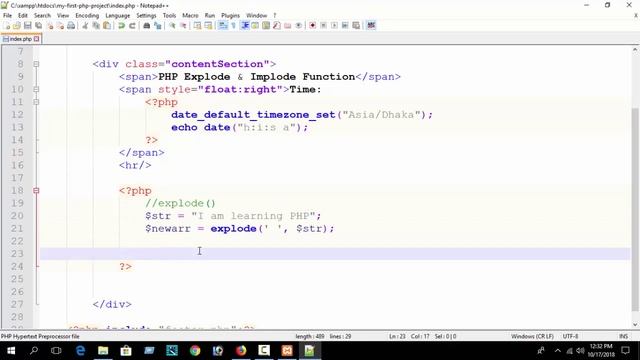The image size is (640, 360).
Task: Open Microsoft Edge from the taskbar
Action: [x=80, y=351]
